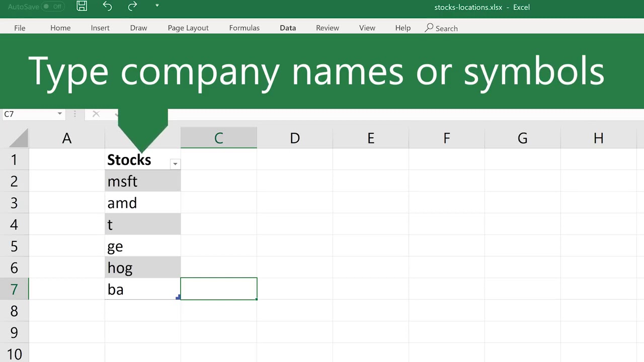Select row 1 header
Screen dimensions: 644x362
(14, 159)
